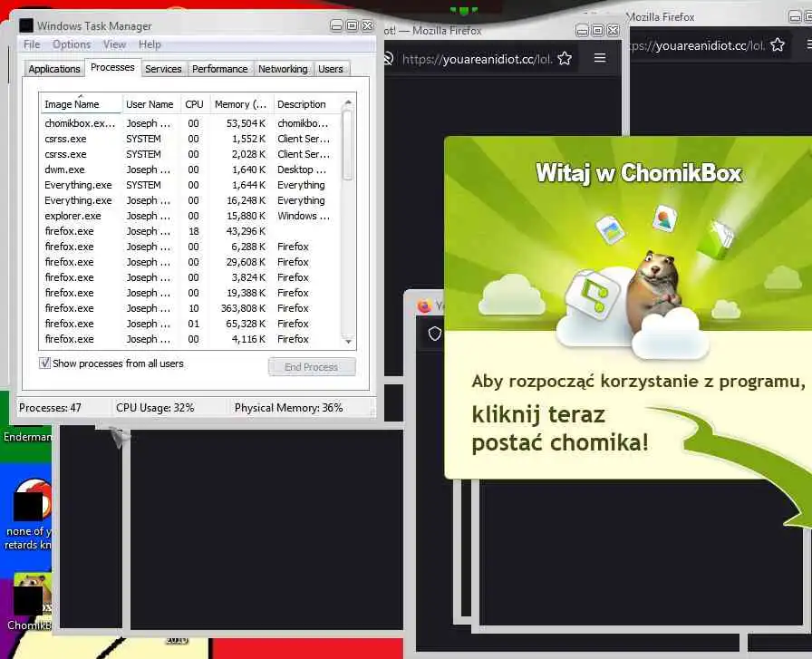Open the Help menu in Task Manager
812x659 pixels.
pyautogui.click(x=150, y=44)
